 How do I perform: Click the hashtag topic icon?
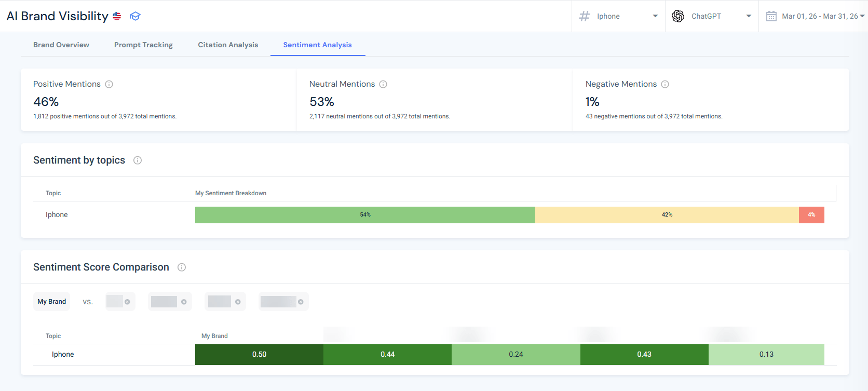585,16
